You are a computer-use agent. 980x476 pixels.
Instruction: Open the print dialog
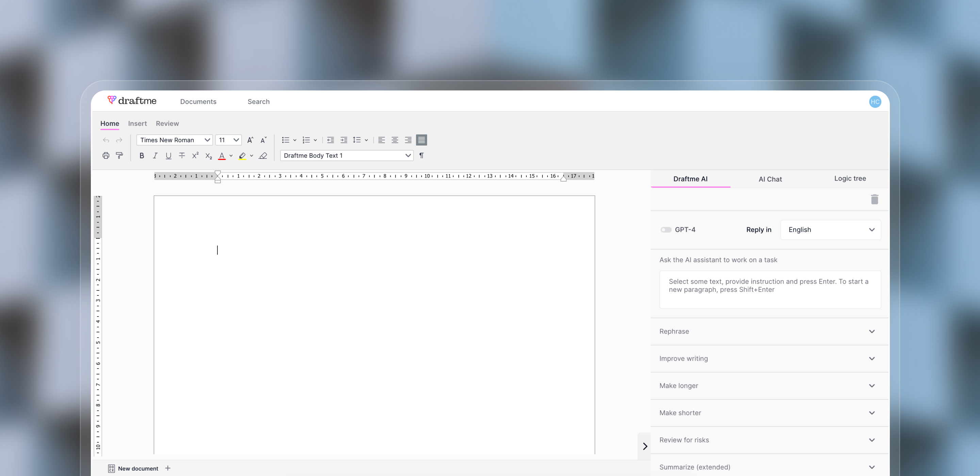106,155
